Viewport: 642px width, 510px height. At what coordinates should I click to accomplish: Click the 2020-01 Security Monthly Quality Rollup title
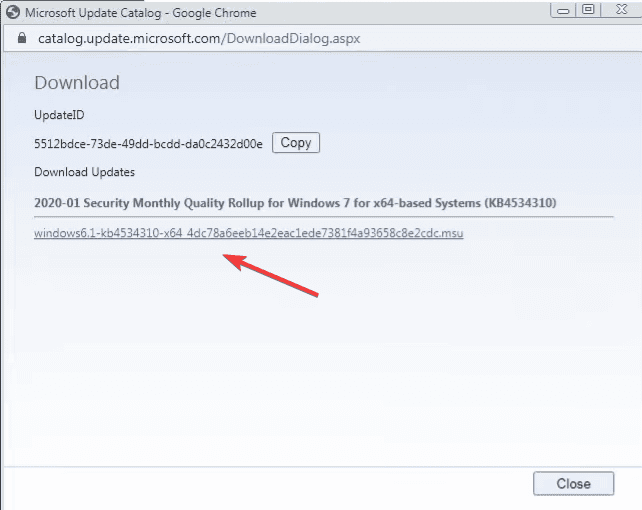pos(295,203)
